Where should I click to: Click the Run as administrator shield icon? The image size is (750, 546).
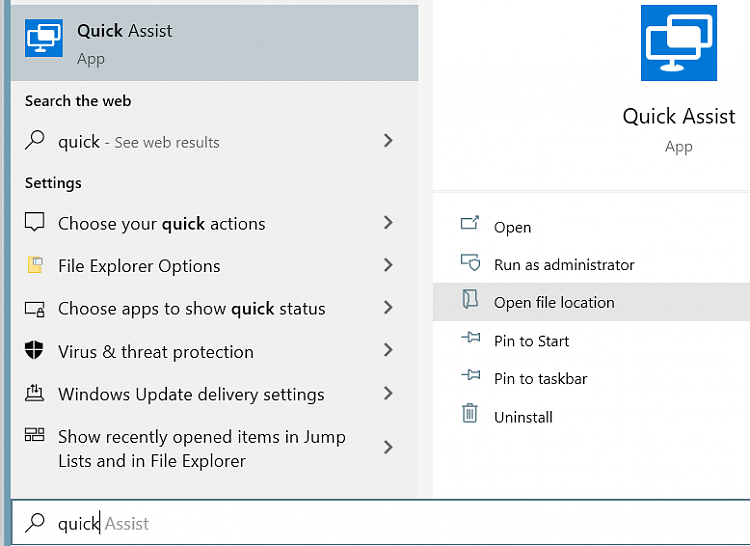[470, 262]
